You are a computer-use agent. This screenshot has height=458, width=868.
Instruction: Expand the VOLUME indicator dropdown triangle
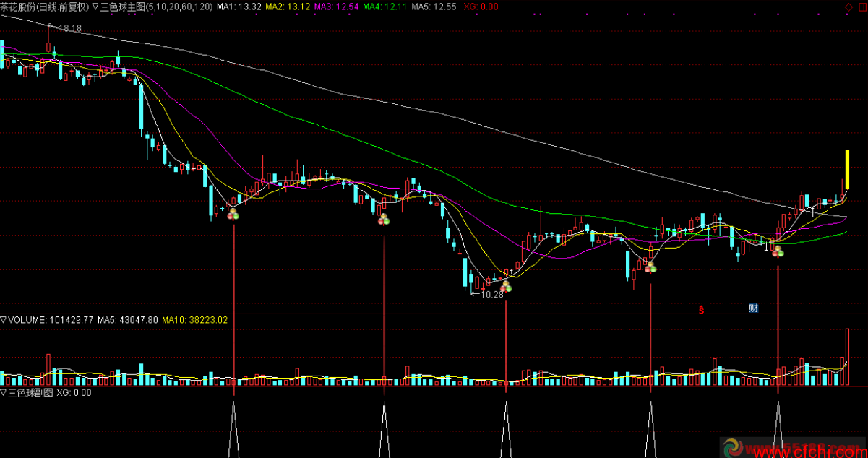click(x=4, y=319)
